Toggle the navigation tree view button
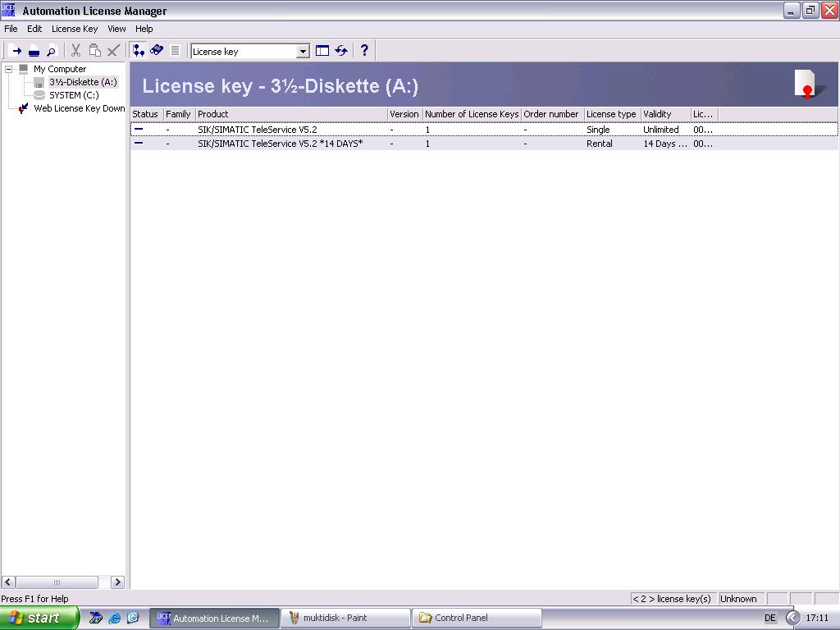 tap(139, 51)
